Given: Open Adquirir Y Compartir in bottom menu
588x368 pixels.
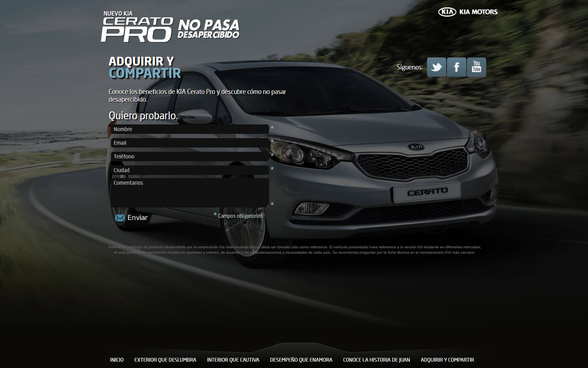Looking at the screenshot, I should tap(447, 360).
